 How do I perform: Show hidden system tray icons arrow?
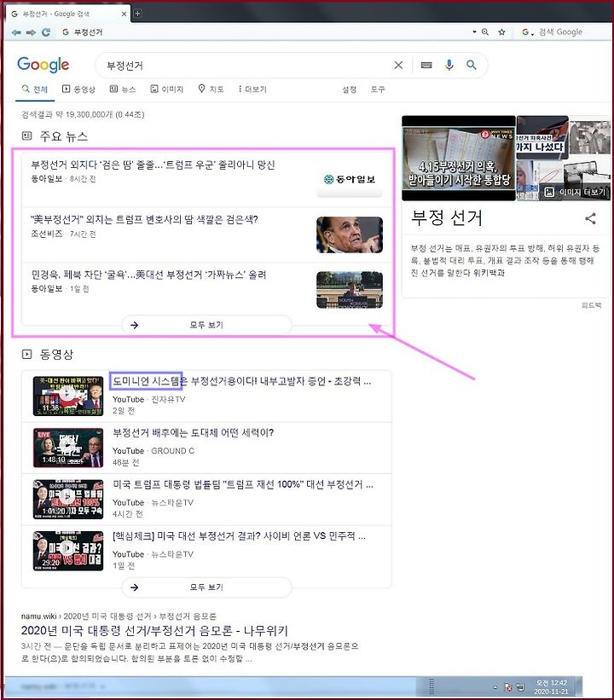(495, 686)
